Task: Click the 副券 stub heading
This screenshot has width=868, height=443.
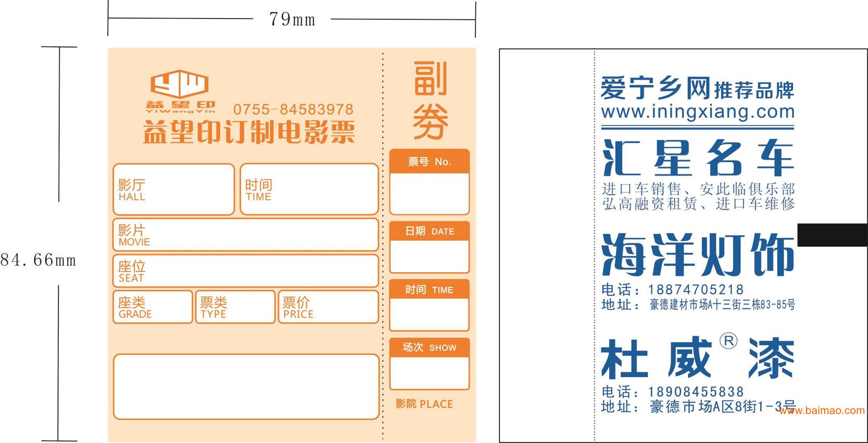Action: 430,100
